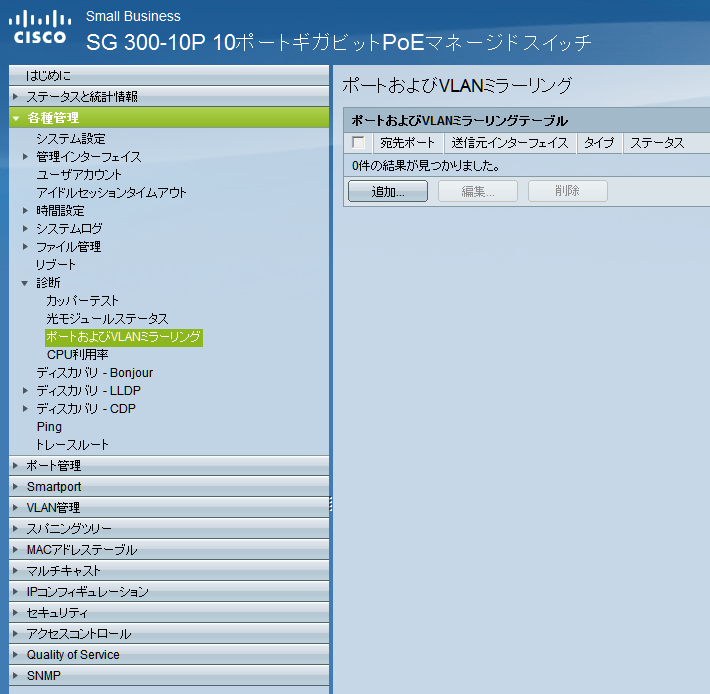
Task: Expand the ディスカバリ - CDP arrow
Action: coord(25,409)
